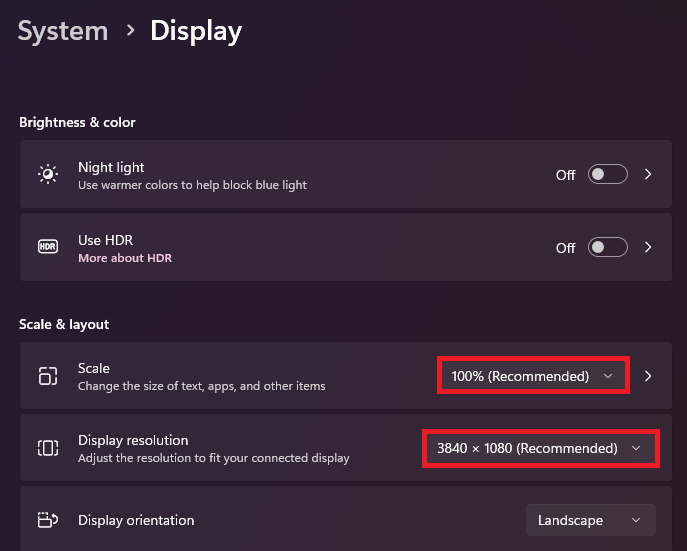The width and height of the screenshot is (687, 551).
Task: Open the Scale 100% dropdown
Action: point(532,376)
